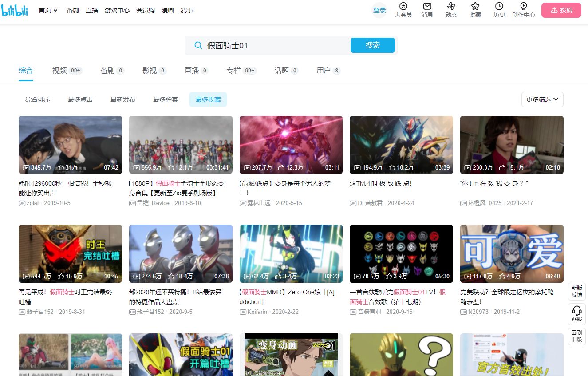Open 直播 in top navigation
The width and height of the screenshot is (588, 376).
92,10
